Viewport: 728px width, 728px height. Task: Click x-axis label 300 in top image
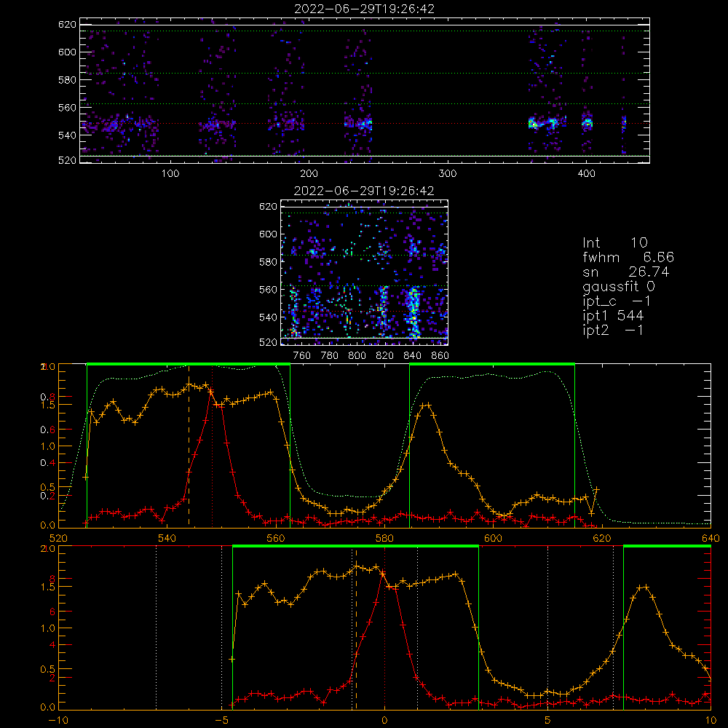(x=448, y=174)
